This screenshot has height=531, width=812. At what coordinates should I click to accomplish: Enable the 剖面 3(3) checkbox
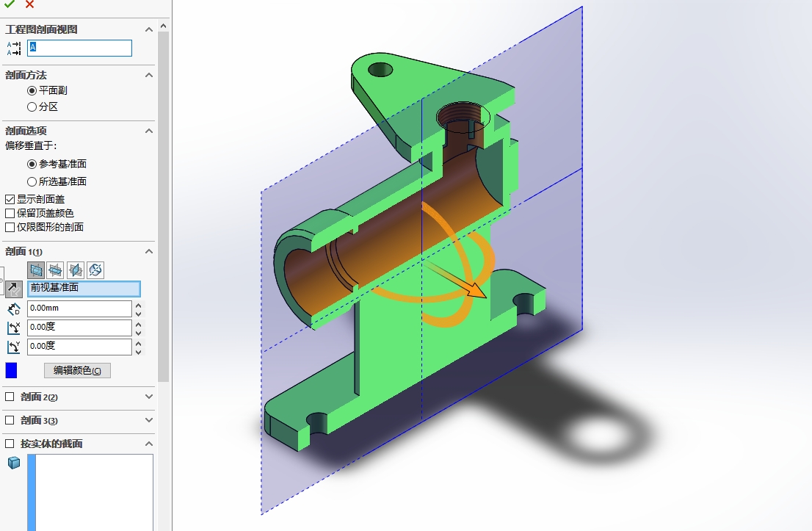click(x=10, y=420)
